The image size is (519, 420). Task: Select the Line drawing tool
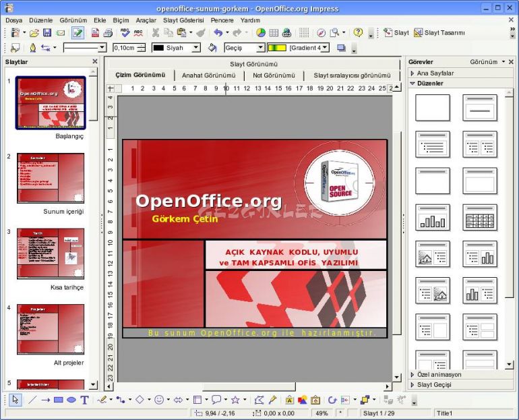32,400
